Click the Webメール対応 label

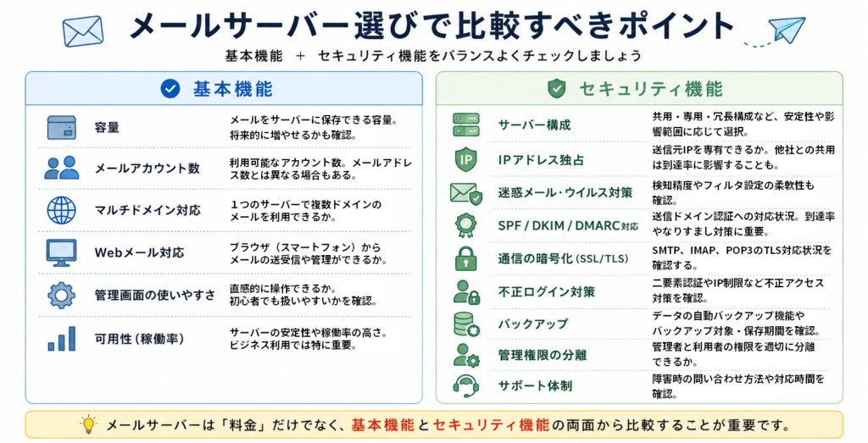point(140,252)
